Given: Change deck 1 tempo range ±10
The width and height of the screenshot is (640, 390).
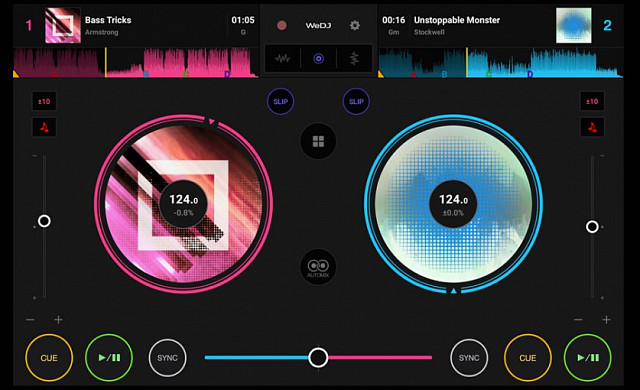Looking at the screenshot, I should [44, 101].
